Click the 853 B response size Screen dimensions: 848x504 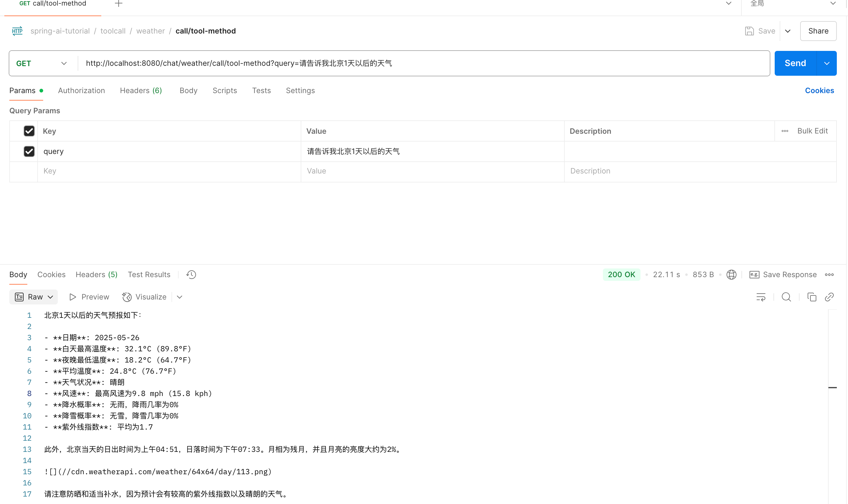(703, 274)
